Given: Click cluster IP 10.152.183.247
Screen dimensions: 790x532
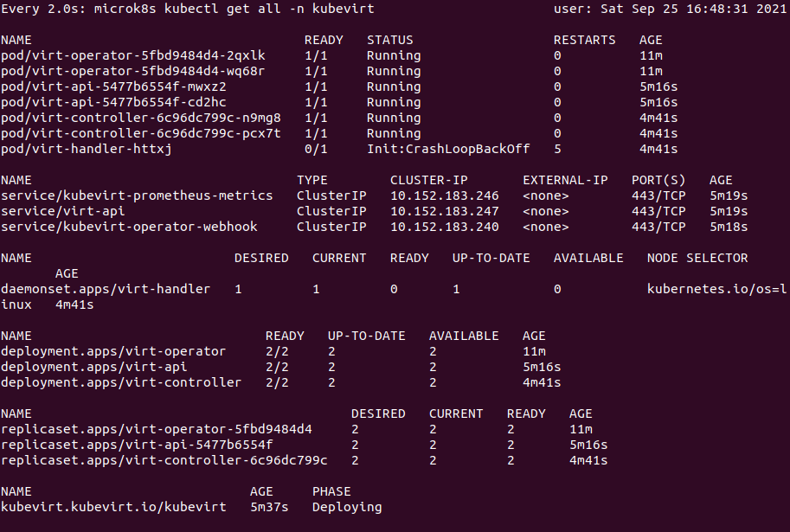Looking at the screenshot, I should click(445, 212).
